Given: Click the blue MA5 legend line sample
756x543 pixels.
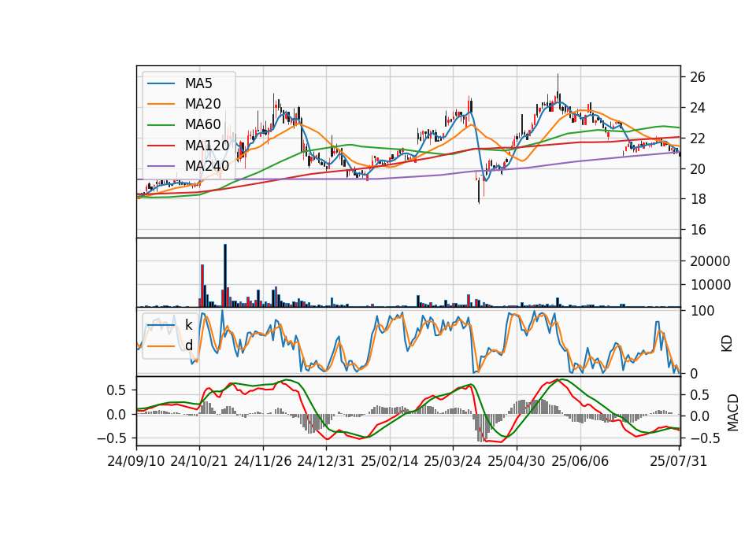Looking at the screenshot, I should (161, 83).
